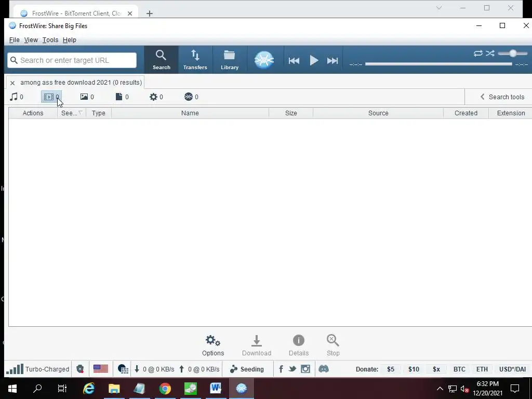Toggle the Seeding status button
The image size is (532, 399).
(x=247, y=369)
